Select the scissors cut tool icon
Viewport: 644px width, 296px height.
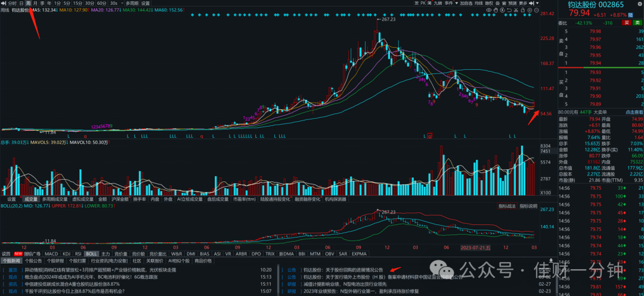[x=516, y=10]
